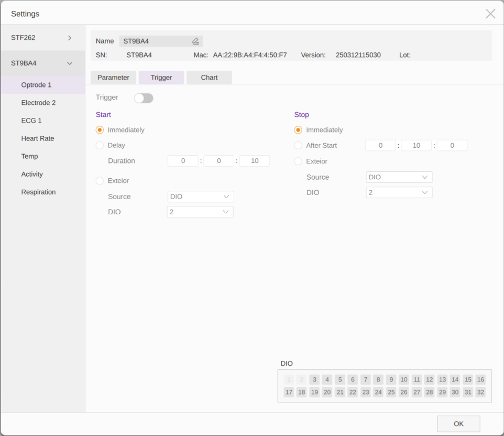504x436 pixels.
Task: Toggle the Trigger switch on
Action: pyautogui.click(x=144, y=98)
